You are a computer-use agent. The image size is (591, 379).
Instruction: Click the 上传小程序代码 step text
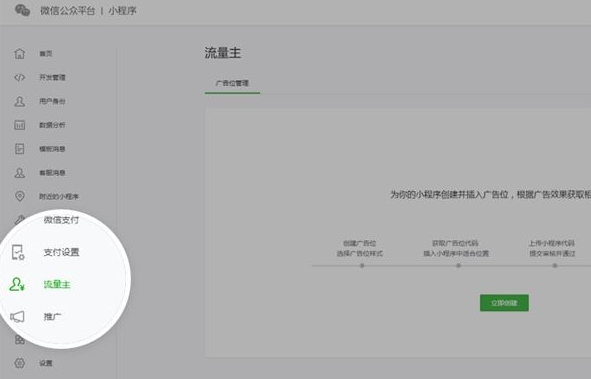[x=551, y=243]
